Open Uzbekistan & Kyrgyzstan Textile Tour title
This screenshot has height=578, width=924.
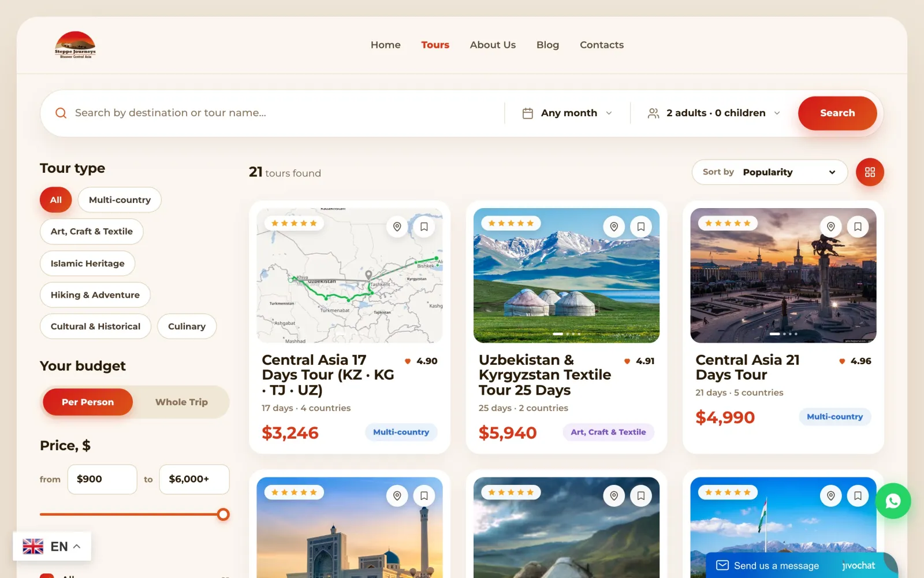[x=545, y=375]
